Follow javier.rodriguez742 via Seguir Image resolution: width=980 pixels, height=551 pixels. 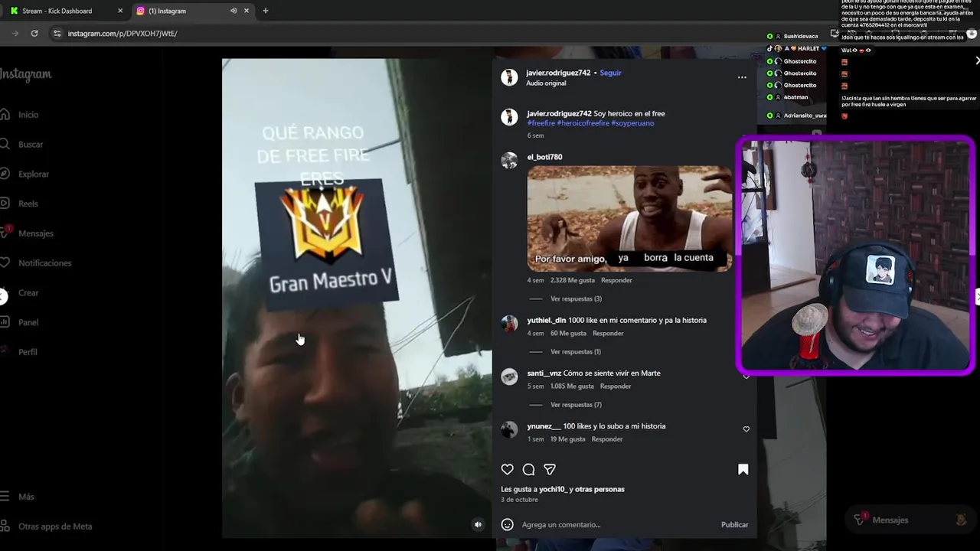pyautogui.click(x=610, y=73)
